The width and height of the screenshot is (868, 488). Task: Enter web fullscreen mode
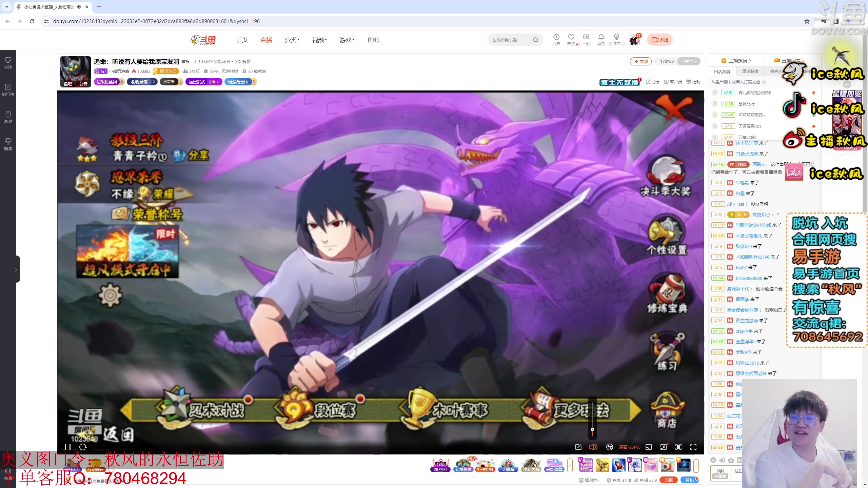(678, 447)
